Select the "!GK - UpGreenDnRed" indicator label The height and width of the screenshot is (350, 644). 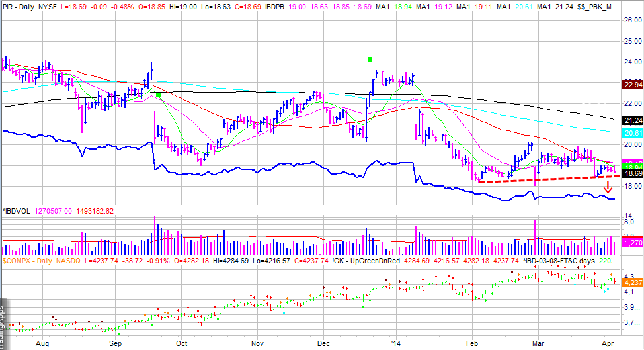point(366,261)
